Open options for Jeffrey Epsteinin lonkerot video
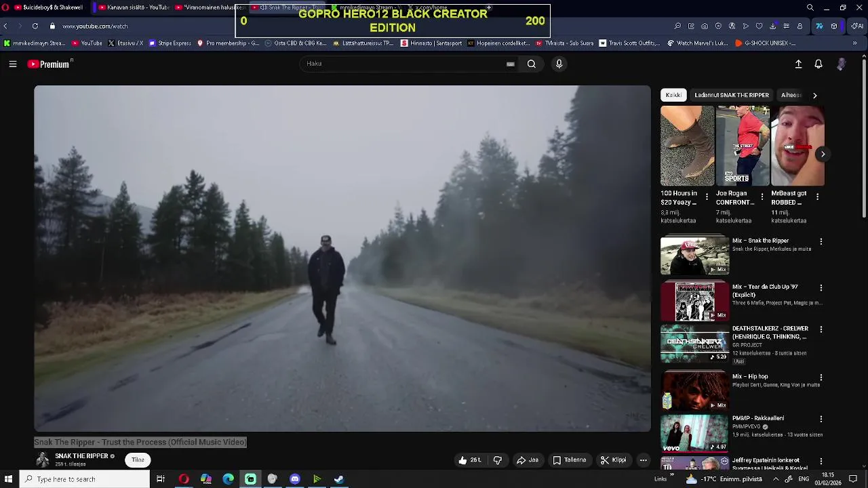This screenshot has height=488, width=868. [x=821, y=461]
